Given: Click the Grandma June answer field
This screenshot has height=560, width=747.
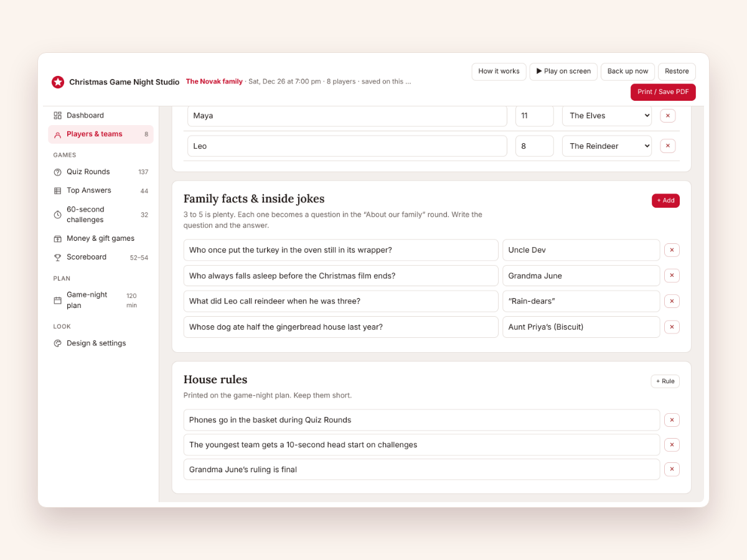Looking at the screenshot, I should [581, 276].
